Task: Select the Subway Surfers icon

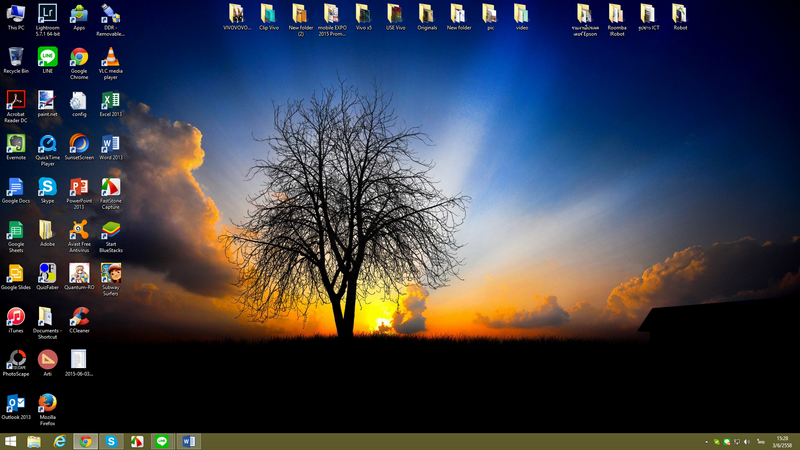Action: (111, 280)
